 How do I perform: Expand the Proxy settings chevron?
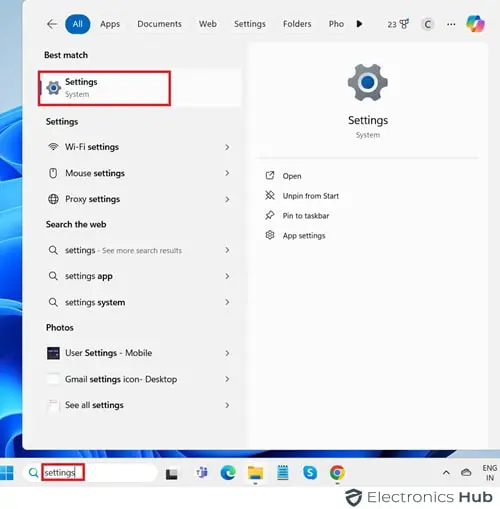coord(227,199)
